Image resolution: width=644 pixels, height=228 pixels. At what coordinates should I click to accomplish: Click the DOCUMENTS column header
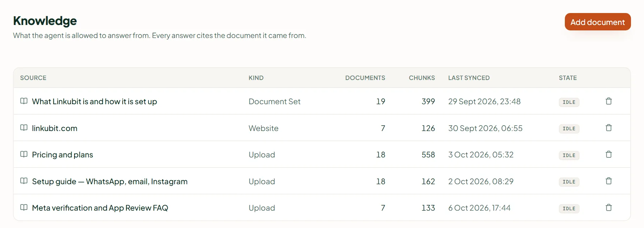[365, 78]
